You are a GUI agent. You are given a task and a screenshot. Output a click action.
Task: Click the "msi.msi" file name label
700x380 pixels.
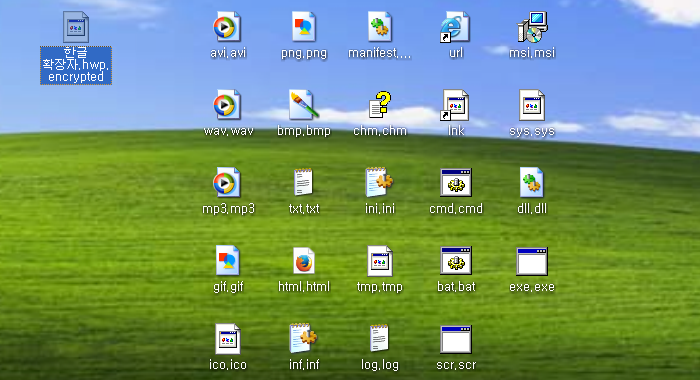point(532,53)
